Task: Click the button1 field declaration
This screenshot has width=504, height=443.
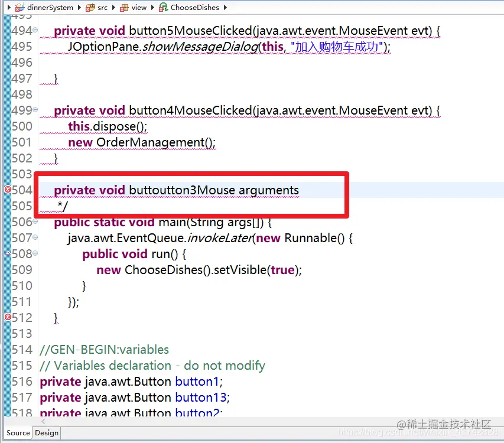Action: click(x=131, y=382)
